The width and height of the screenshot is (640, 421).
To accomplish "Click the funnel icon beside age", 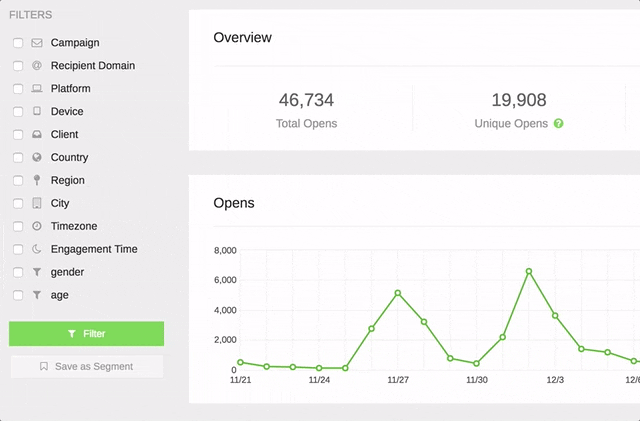I will [x=37, y=295].
